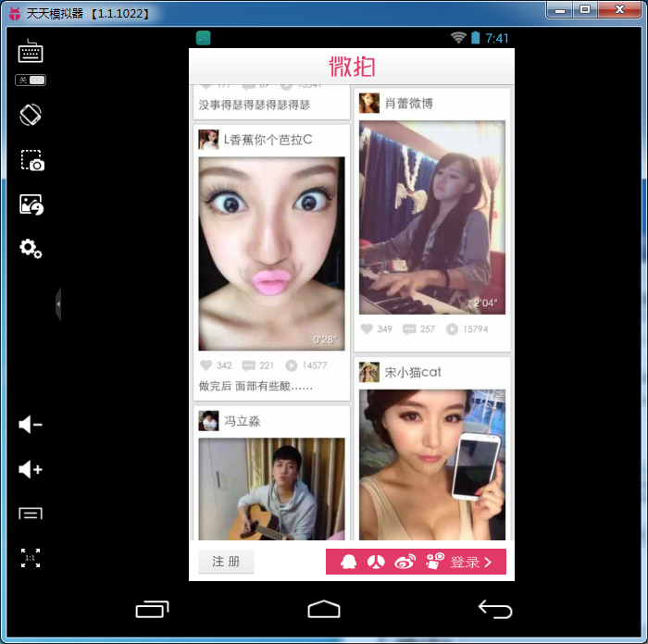Like the video with 342 hearts
Image resolution: width=648 pixels, height=644 pixels.
206,365
